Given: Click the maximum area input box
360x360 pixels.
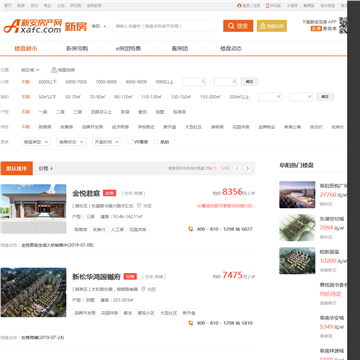Looking at the screenshot, I should click(x=301, y=97).
